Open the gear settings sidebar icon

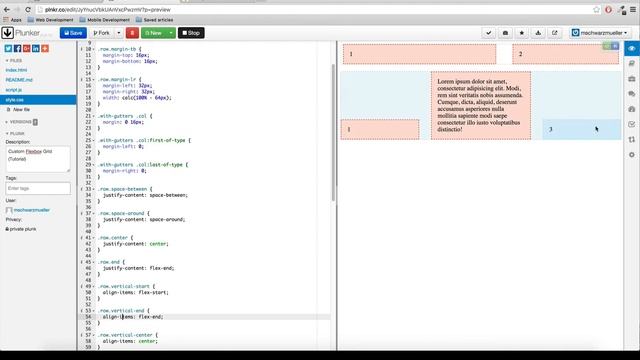click(632, 155)
